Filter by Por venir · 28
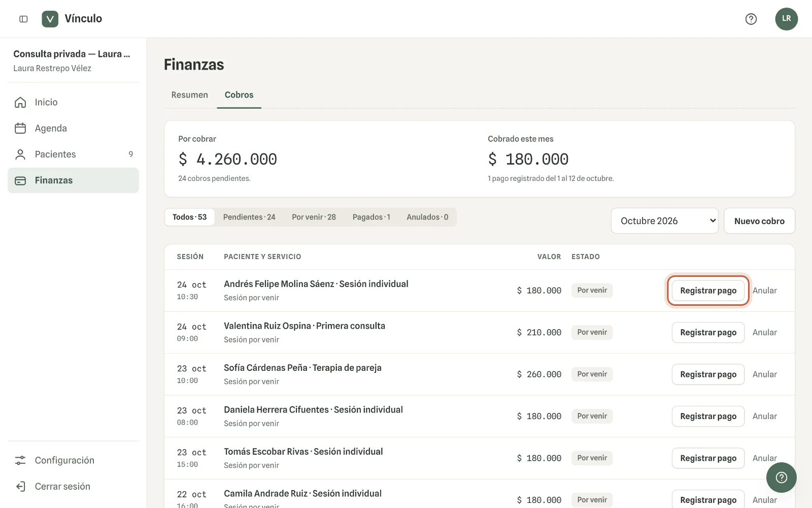 (314, 217)
